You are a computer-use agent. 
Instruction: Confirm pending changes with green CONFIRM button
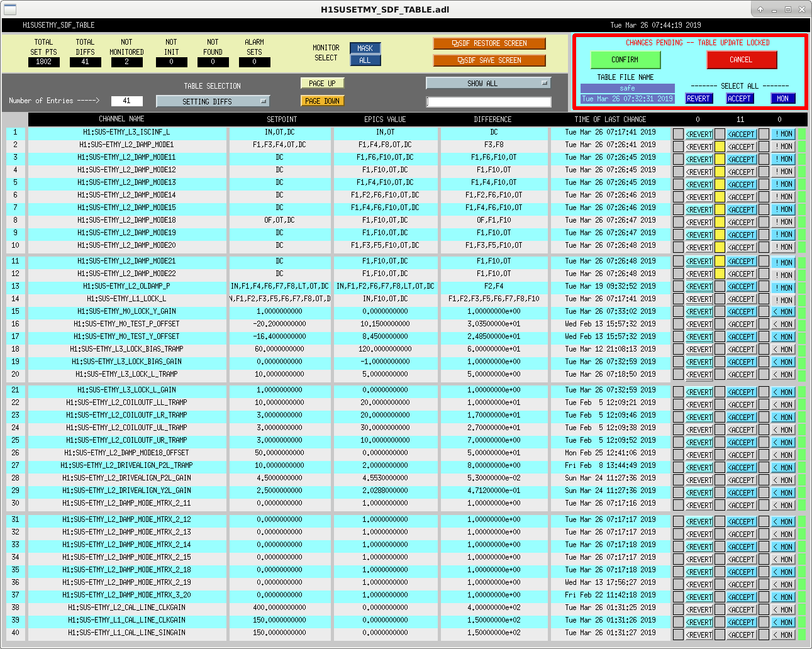pyautogui.click(x=625, y=60)
